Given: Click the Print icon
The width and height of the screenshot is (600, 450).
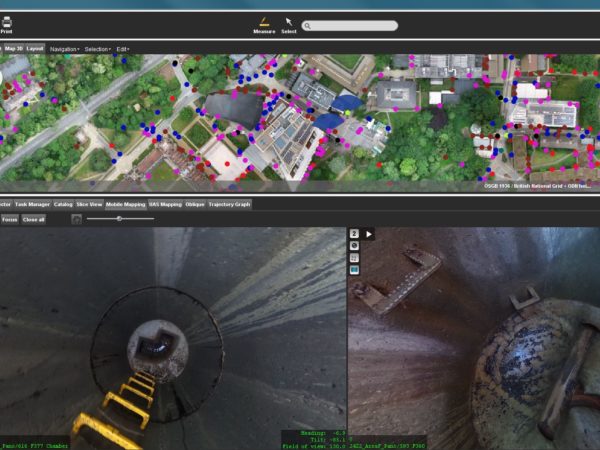Looking at the screenshot, I should [7, 25].
